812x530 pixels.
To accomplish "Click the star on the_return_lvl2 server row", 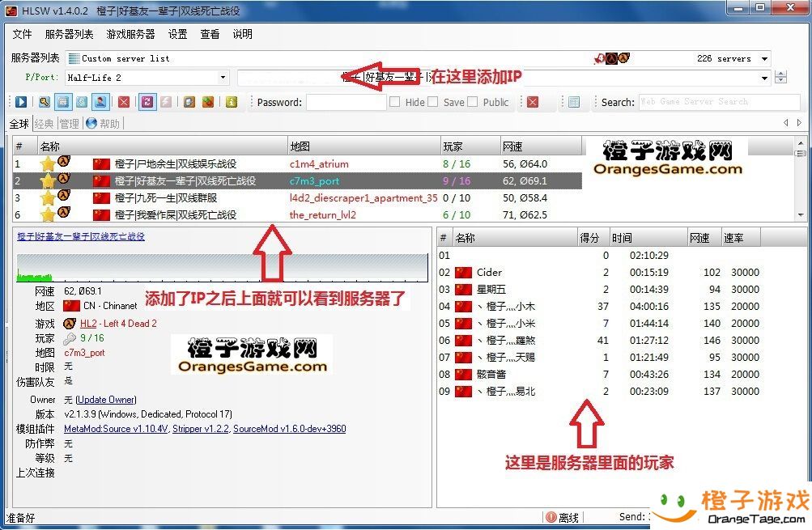I will tap(48, 214).
